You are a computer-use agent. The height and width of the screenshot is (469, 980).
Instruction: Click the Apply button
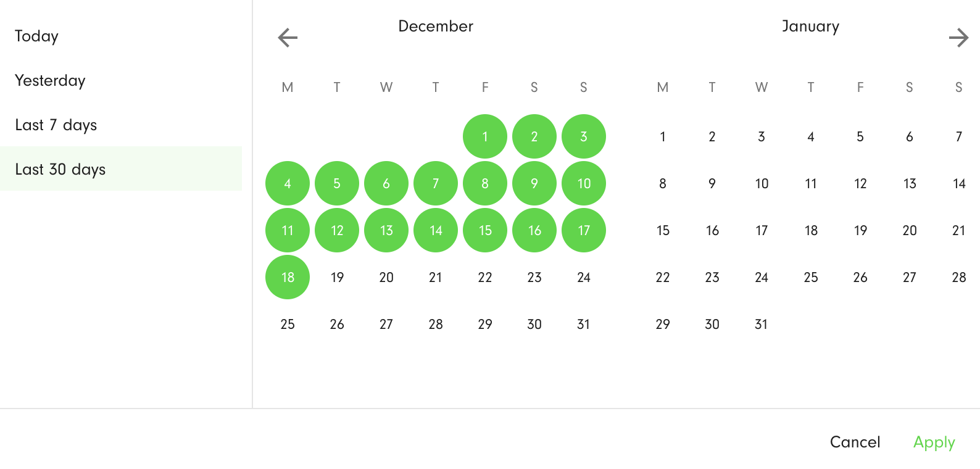pos(934,442)
